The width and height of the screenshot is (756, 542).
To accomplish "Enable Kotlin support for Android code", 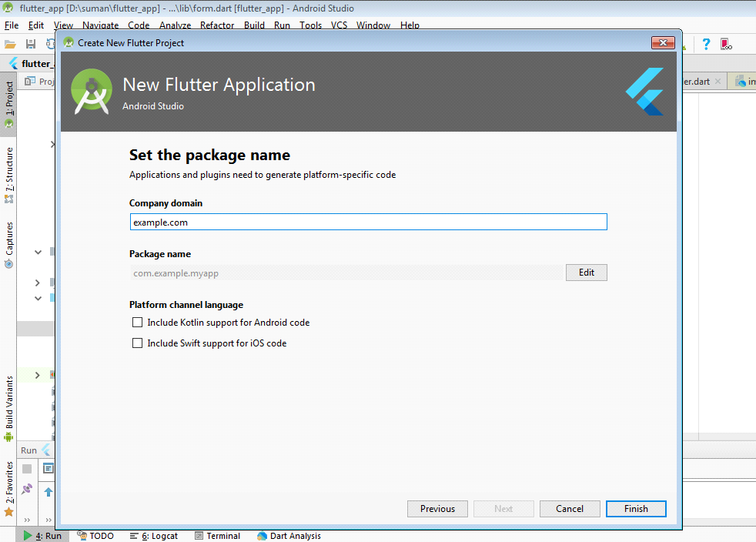I will [137, 322].
